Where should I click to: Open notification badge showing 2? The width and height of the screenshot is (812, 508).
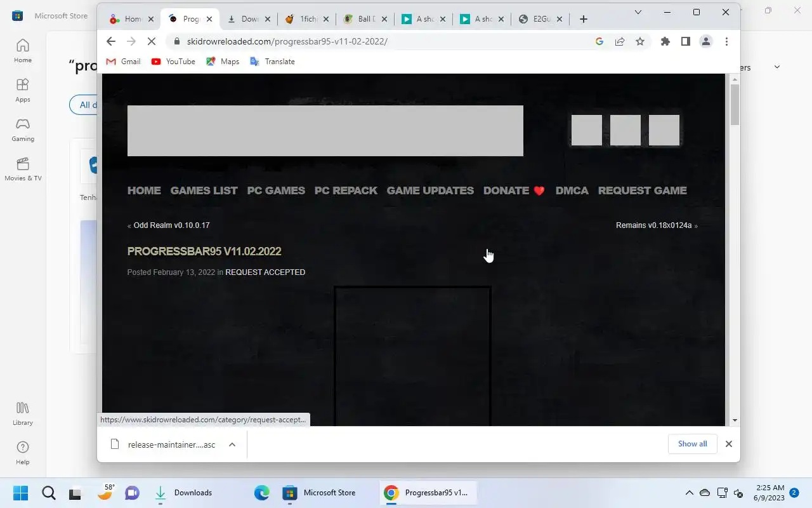point(794,492)
